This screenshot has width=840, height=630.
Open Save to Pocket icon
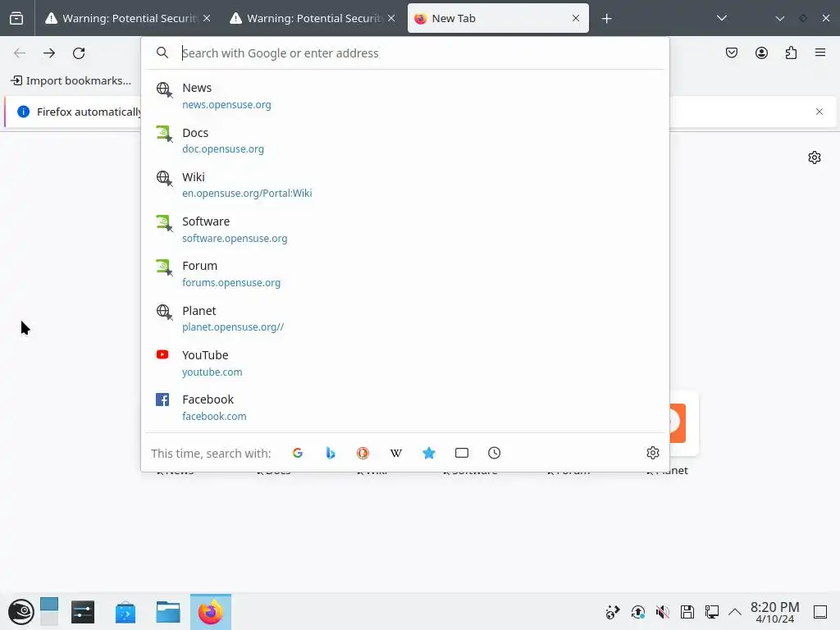(x=732, y=52)
